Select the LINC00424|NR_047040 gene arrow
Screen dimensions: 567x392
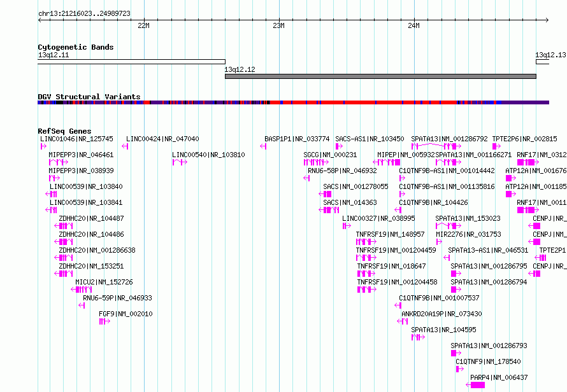pos(125,146)
